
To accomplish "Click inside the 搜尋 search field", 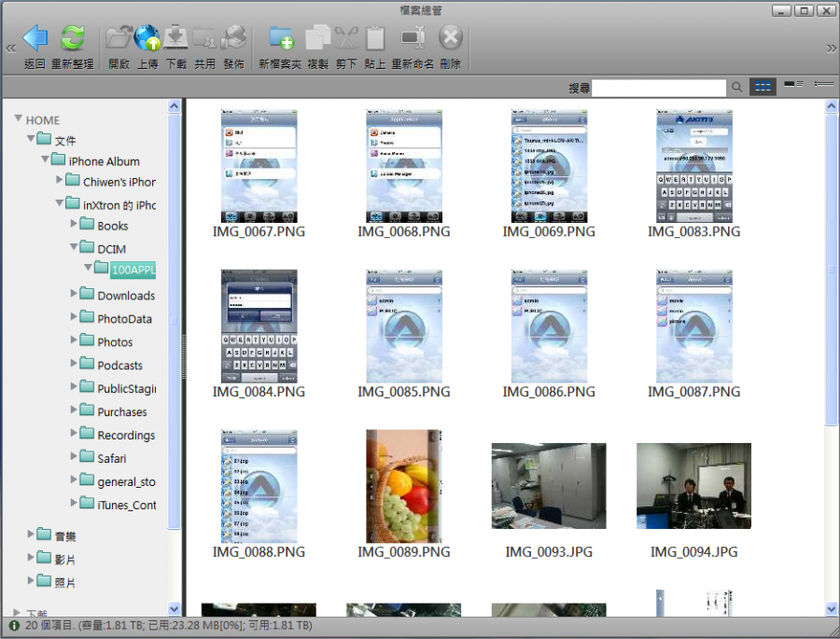I will [658, 86].
